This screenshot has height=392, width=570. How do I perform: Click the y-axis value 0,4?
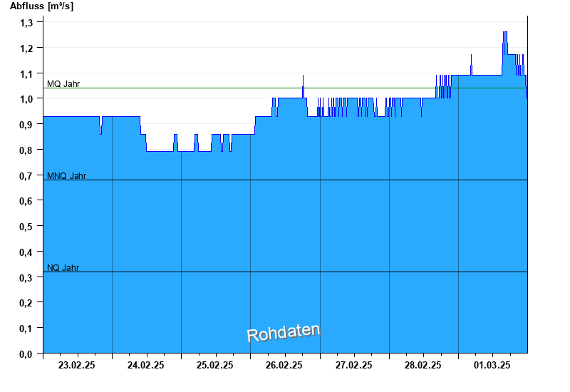26,252
